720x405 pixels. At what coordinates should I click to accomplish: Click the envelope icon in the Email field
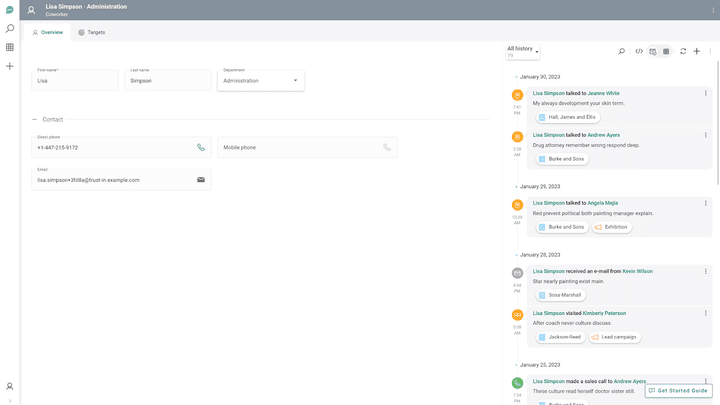[201, 180]
